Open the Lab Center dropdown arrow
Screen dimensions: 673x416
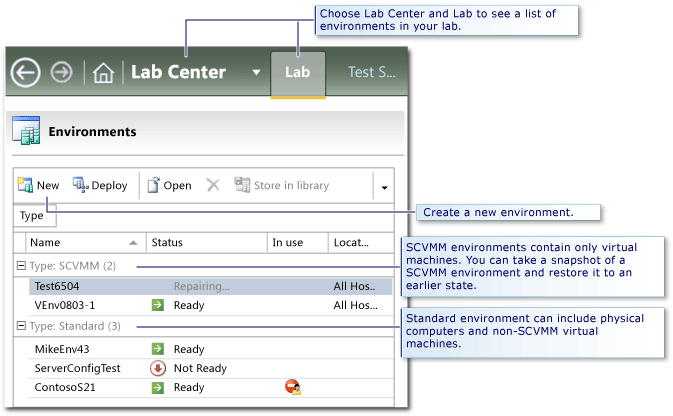pyautogui.click(x=256, y=72)
